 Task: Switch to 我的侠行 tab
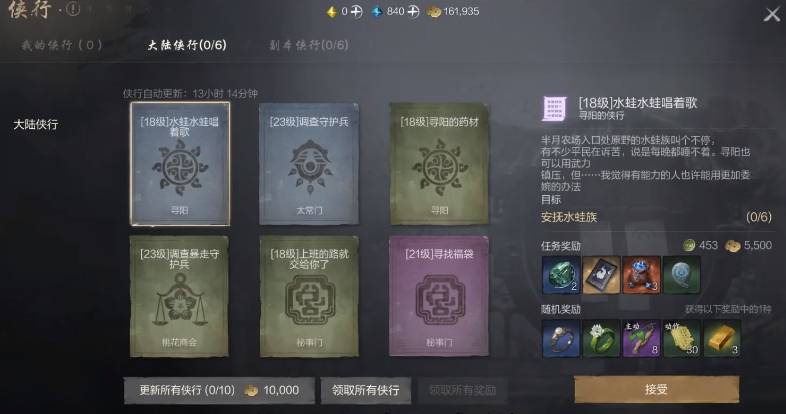pos(62,45)
